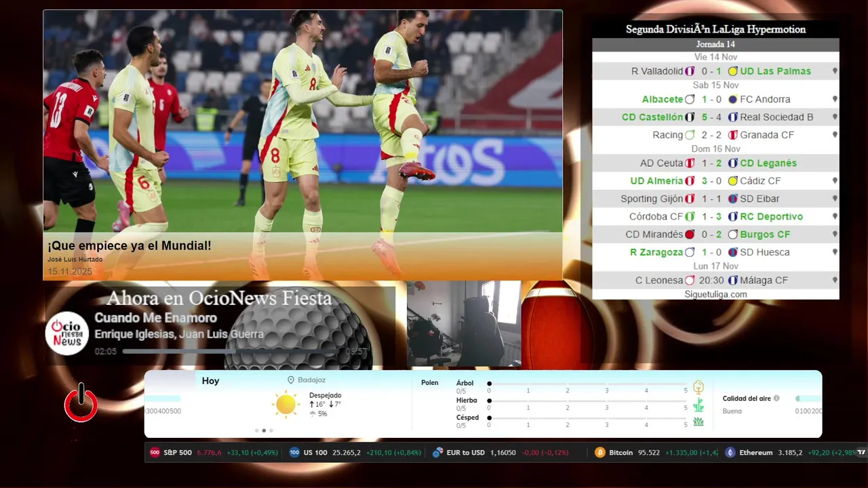Click the Despejado weather condition text
The height and width of the screenshot is (488, 868).
pos(325,395)
